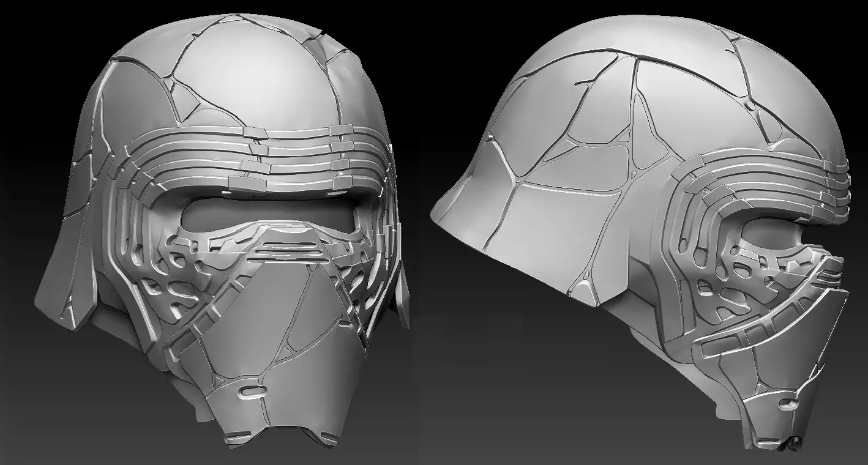Click the small signature mark at bottom right
This screenshot has height=465, width=868.
click(x=788, y=446)
